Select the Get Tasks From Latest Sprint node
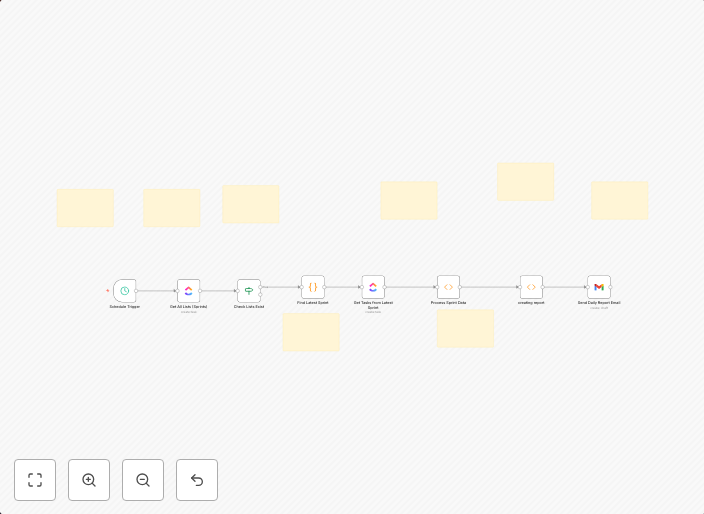The width and height of the screenshot is (704, 514). (373, 287)
